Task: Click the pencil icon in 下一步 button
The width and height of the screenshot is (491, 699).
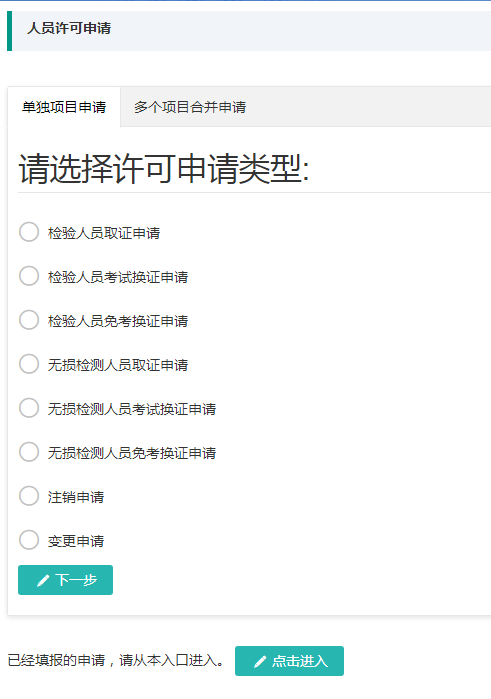Action: pos(43,580)
